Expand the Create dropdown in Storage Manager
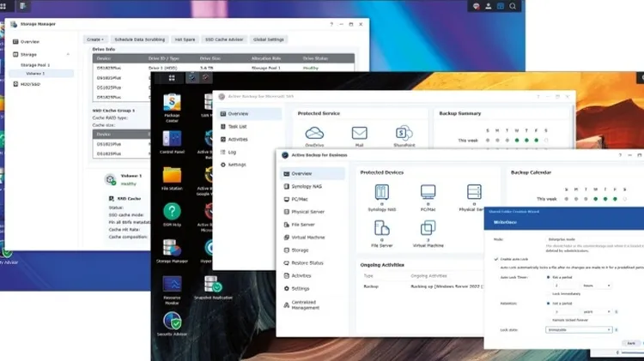Screen dimensions: 644x361 pyautogui.click(x=94, y=39)
